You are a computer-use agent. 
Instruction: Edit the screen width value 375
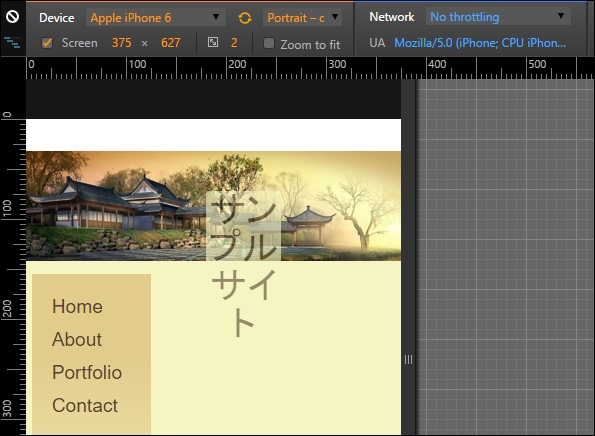click(121, 43)
